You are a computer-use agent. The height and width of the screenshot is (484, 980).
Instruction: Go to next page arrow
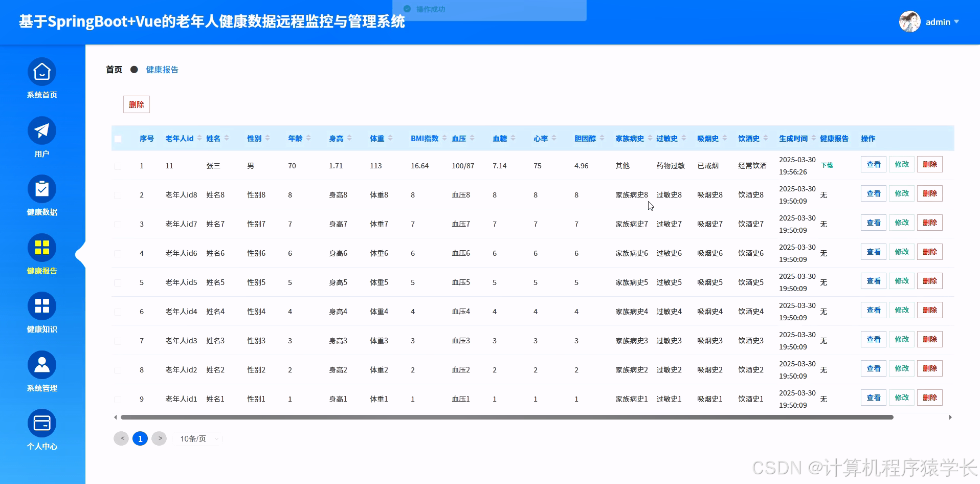point(159,438)
